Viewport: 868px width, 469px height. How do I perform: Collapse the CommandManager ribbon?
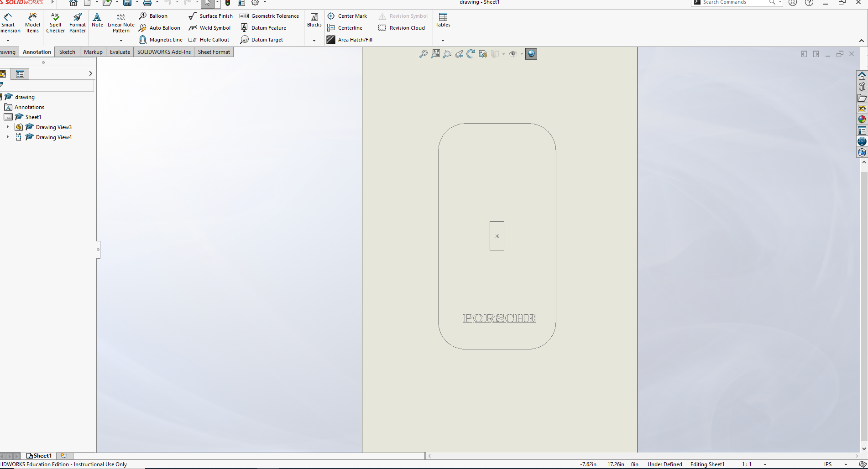[x=862, y=41]
